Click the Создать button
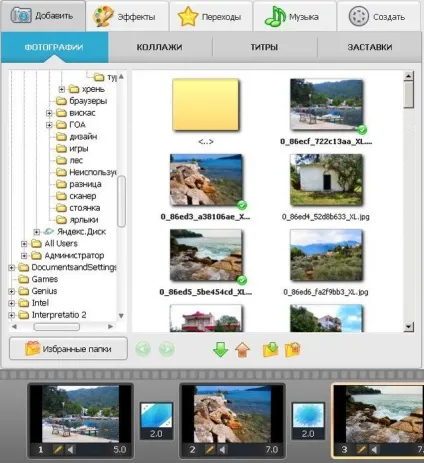The width and height of the screenshot is (424, 463). pos(379,16)
